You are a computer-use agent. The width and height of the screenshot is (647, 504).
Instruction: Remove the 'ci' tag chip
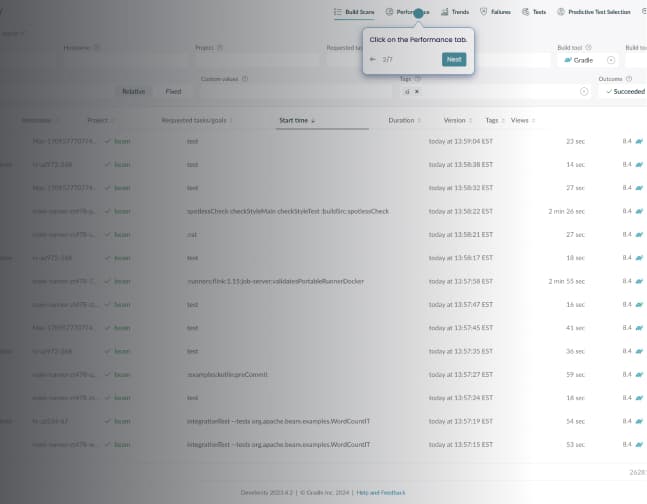pos(417,91)
